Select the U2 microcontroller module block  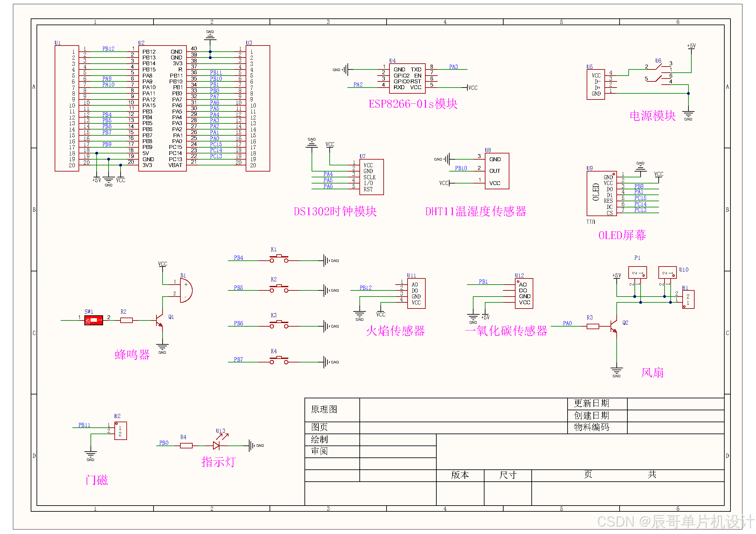162,108
